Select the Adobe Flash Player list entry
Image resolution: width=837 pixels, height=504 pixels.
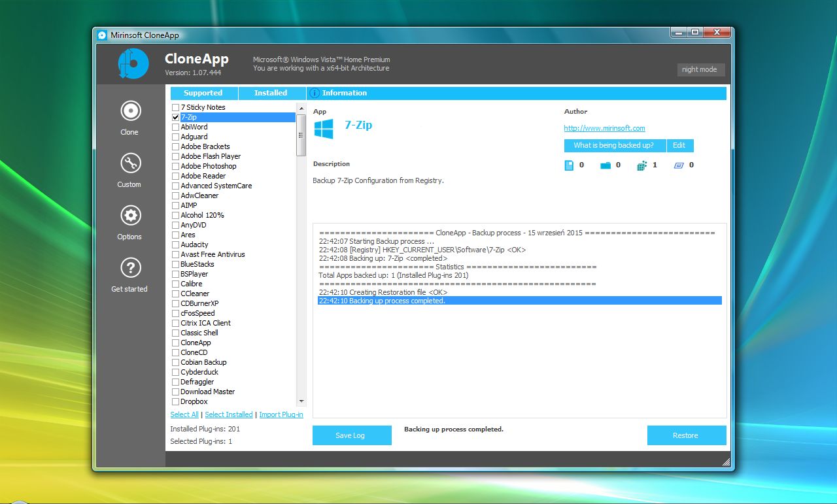click(x=211, y=157)
